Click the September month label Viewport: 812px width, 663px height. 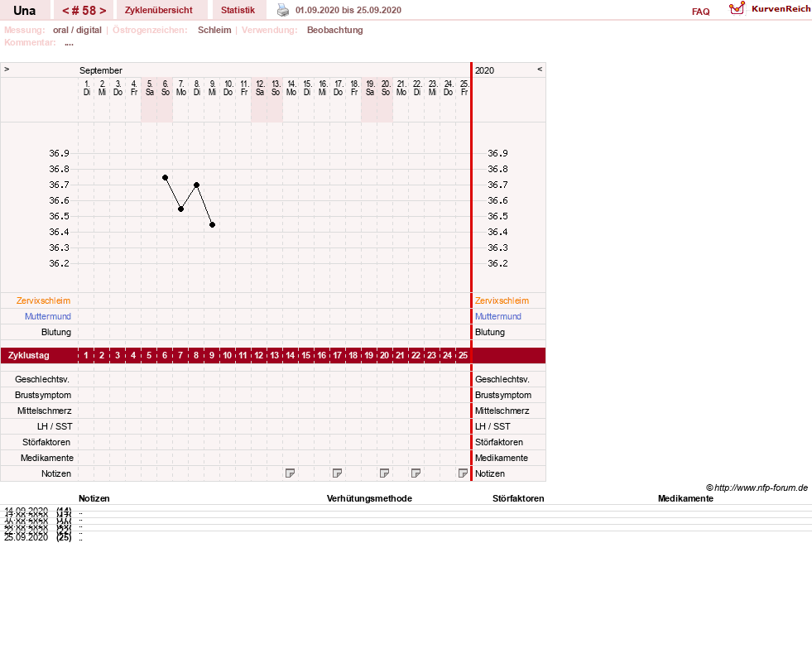point(100,70)
